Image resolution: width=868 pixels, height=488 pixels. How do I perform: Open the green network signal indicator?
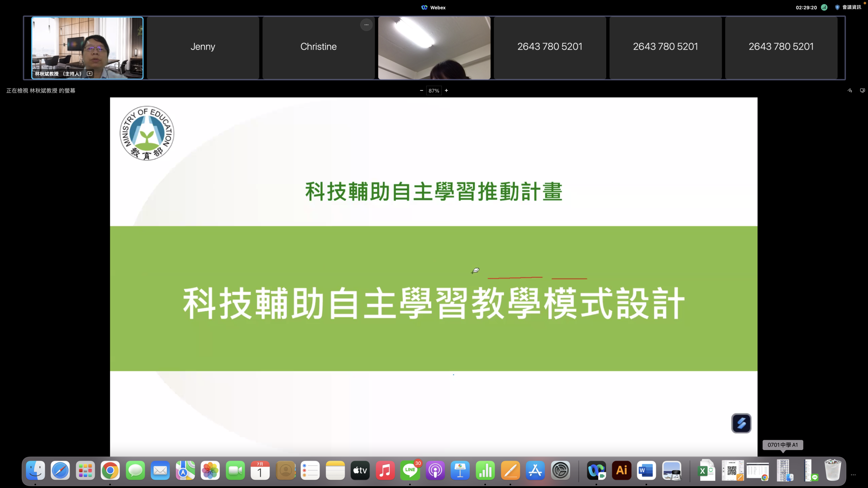(x=824, y=7)
